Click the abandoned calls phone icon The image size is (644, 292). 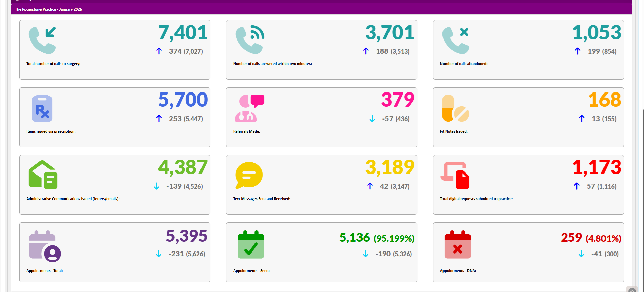coord(455,41)
